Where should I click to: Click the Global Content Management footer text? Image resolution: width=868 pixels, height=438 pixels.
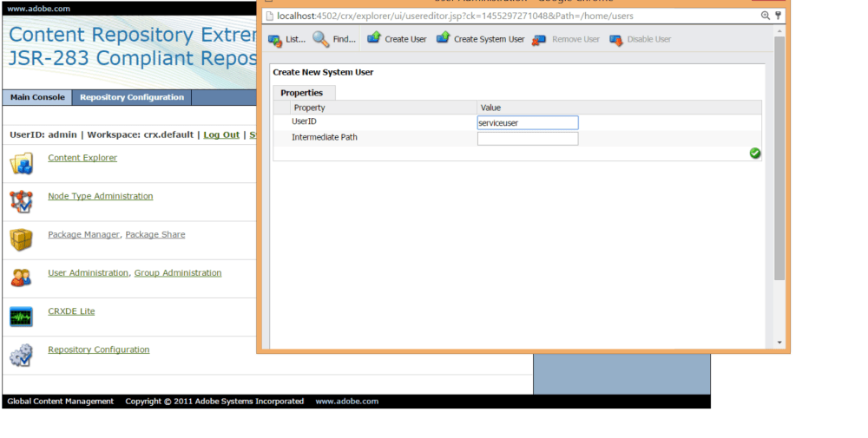click(x=61, y=402)
